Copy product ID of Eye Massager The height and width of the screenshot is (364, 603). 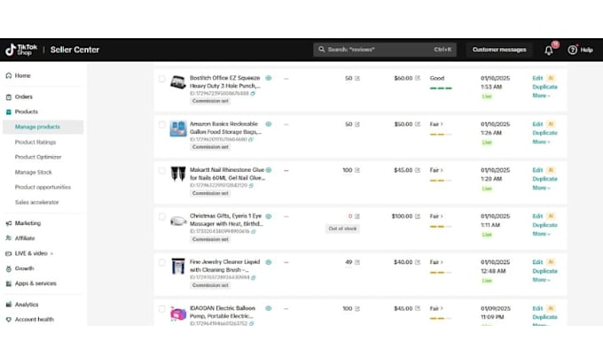pos(254,231)
